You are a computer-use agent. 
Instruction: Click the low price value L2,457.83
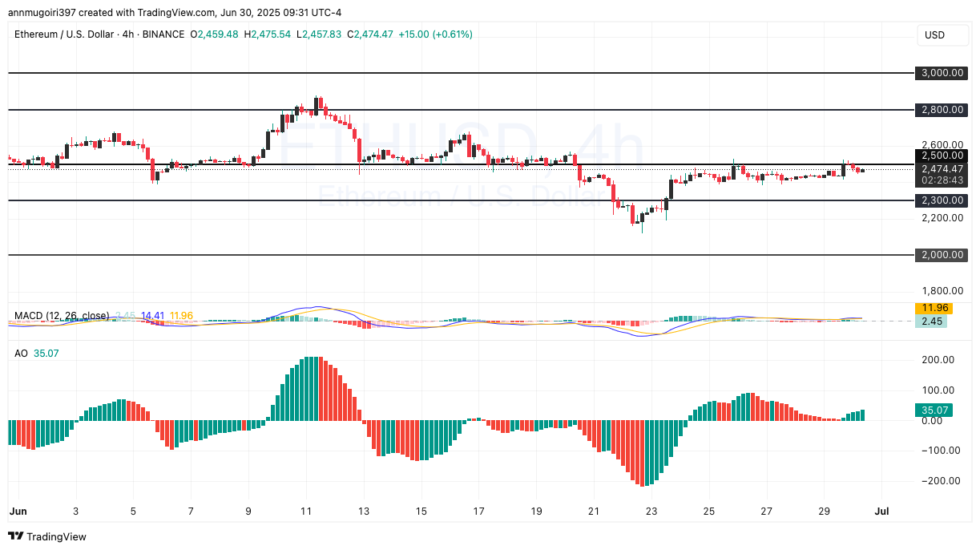[318, 34]
